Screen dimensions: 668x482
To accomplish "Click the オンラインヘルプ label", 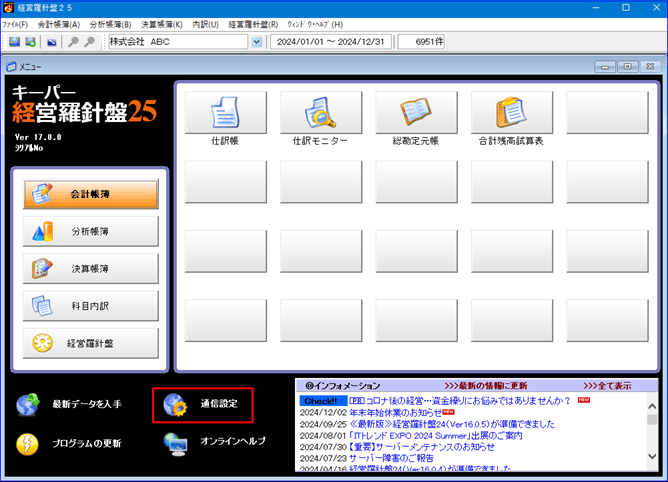I will [x=233, y=441].
